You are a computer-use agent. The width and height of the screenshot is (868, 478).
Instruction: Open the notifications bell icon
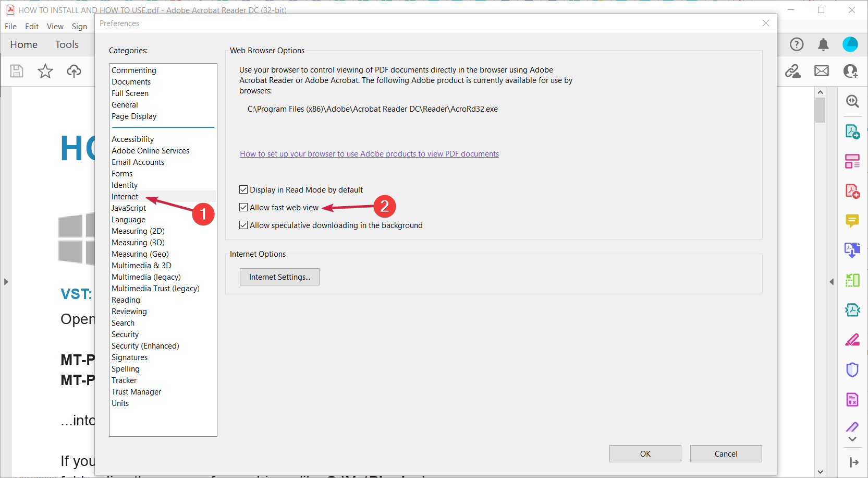click(x=823, y=44)
